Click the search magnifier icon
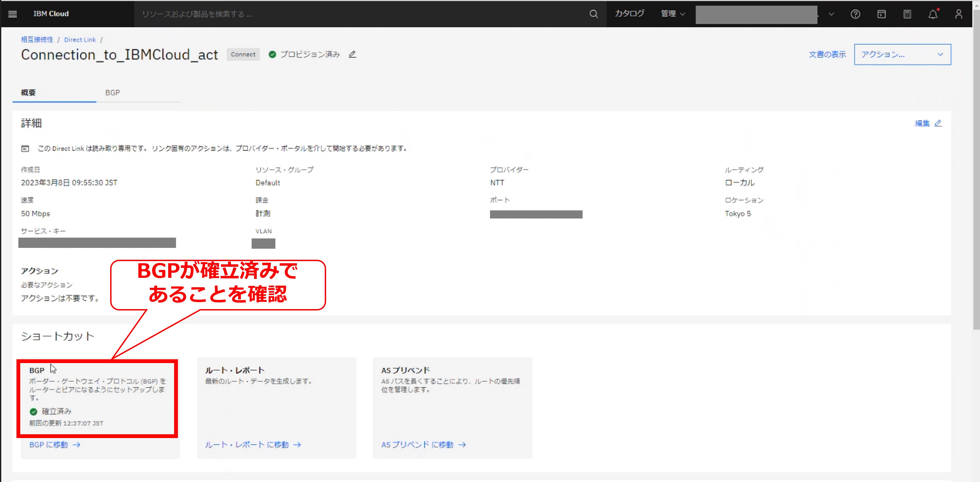The image size is (980, 482). coord(593,14)
